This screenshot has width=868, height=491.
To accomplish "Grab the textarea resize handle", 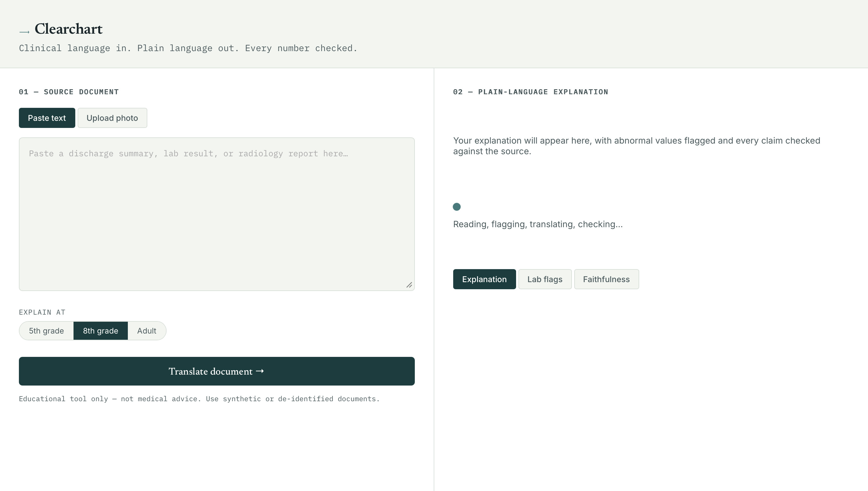I will 409,285.
